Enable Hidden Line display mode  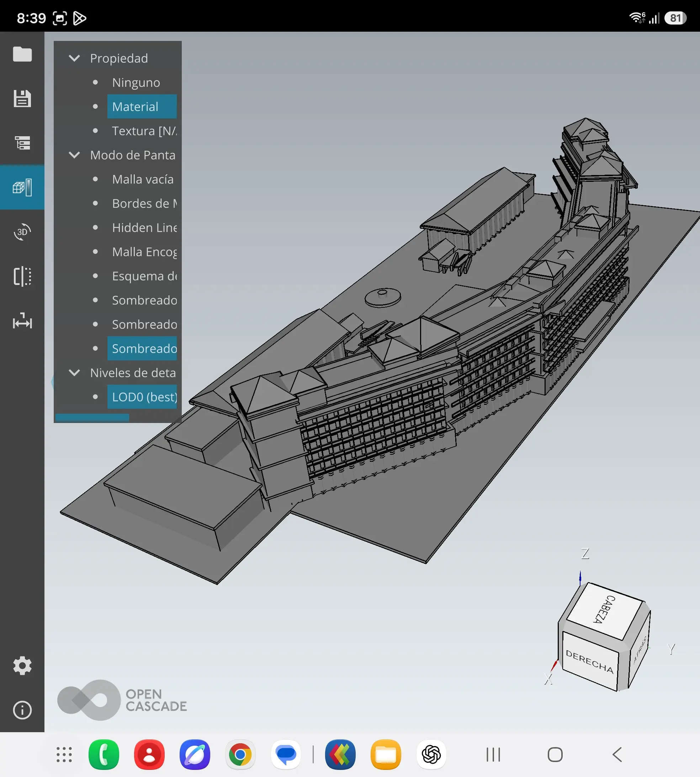(x=144, y=228)
